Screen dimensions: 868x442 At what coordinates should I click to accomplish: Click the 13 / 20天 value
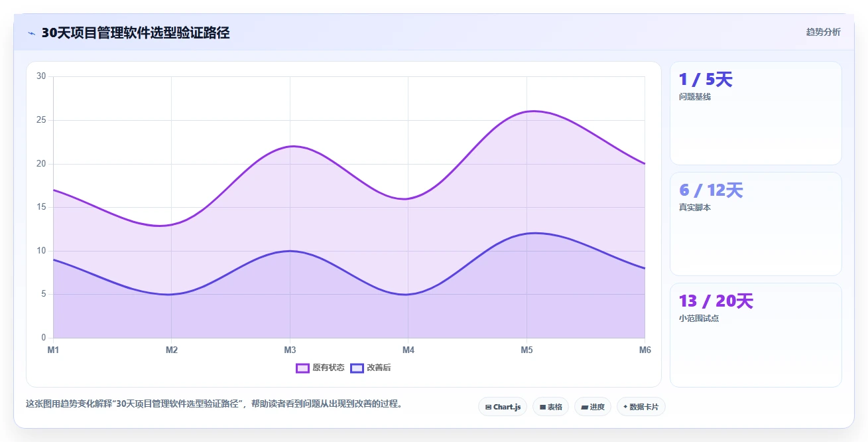[x=716, y=301]
